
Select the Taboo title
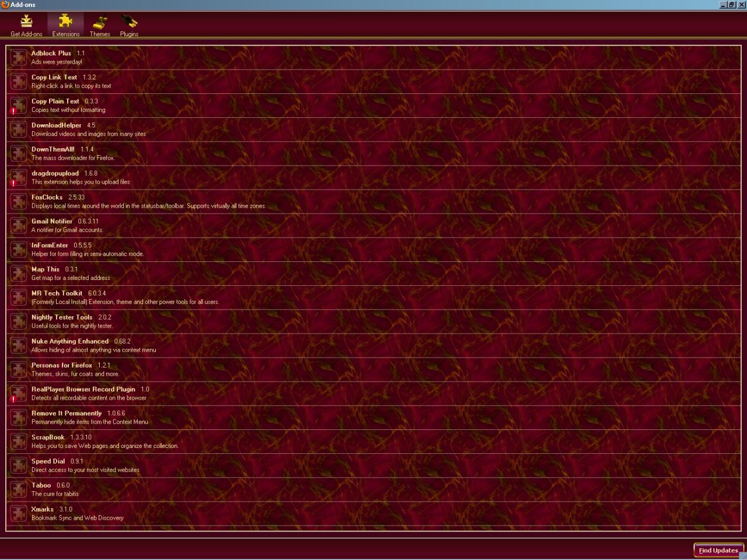(x=41, y=485)
